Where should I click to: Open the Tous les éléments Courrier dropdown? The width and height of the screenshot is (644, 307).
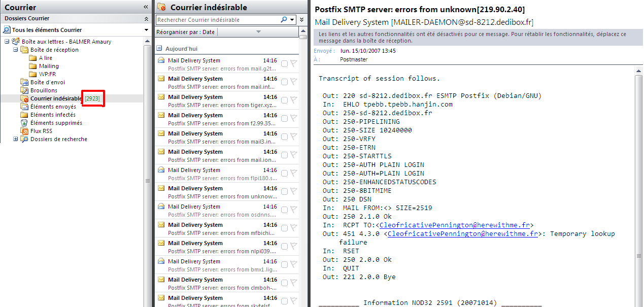click(146, 30)
